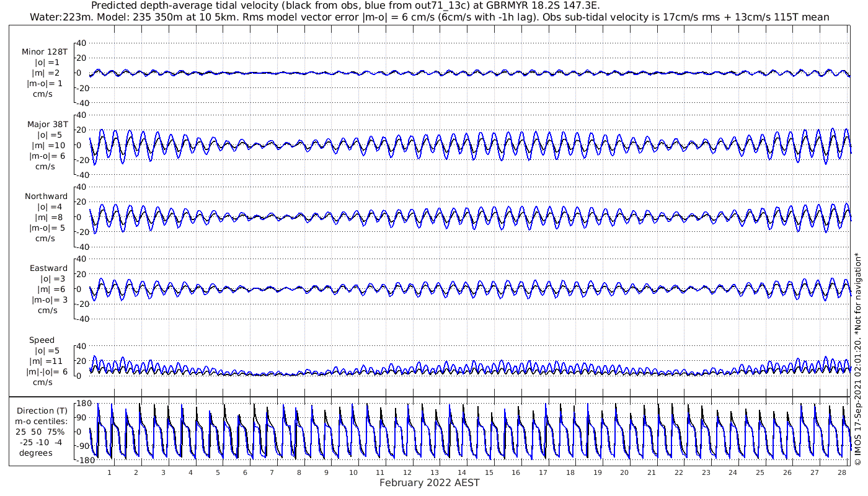Image resolution: width=868 pixels, height=496 pixels.
Task: Click the '180' y-axis label in Direction panel
Action: [x=84, y=403]
